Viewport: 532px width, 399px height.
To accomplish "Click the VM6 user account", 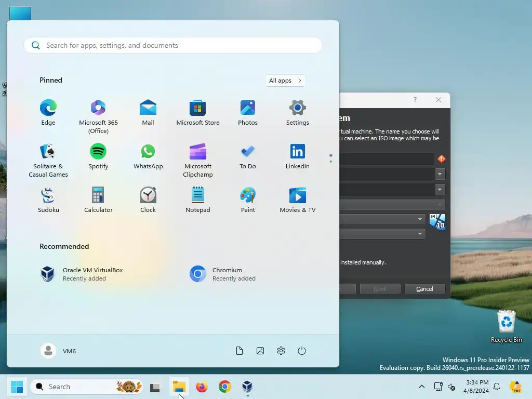I will tap(58, 351).
